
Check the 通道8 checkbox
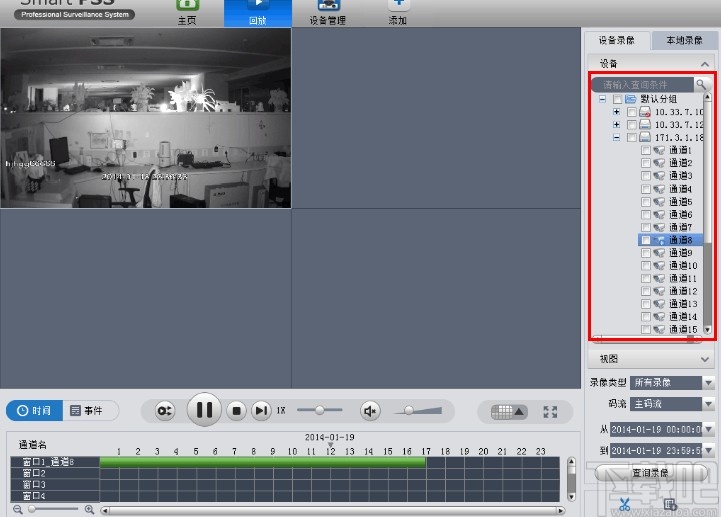point(646,240)
